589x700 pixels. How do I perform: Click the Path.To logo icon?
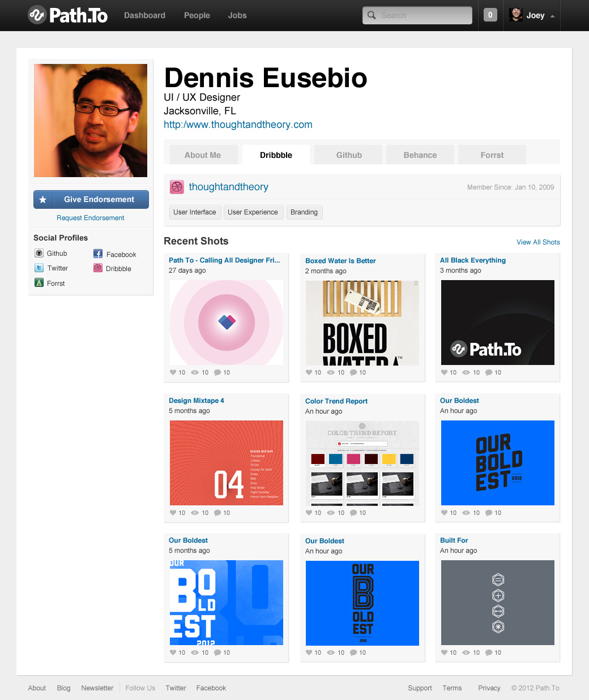pos(37,15)
